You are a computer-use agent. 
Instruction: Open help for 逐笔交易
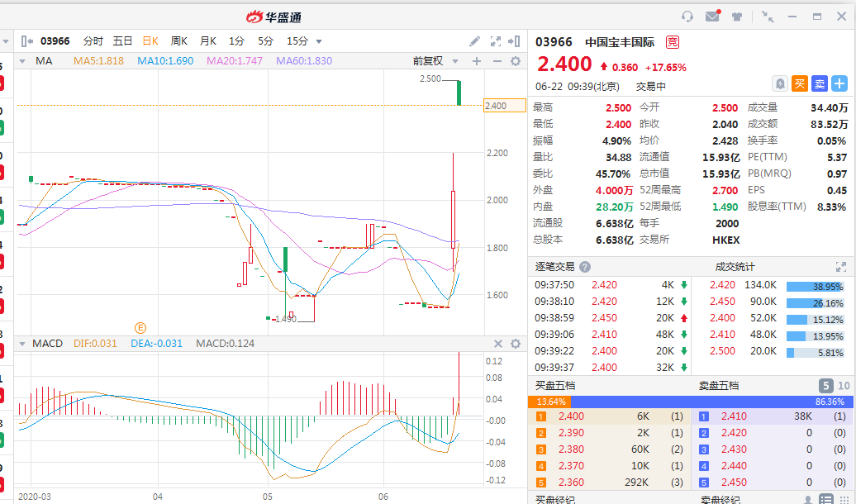coord(585,267)
